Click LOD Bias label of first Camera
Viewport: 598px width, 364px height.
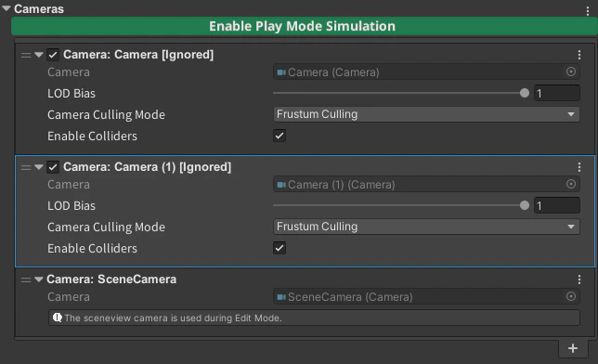click(71, 94)
